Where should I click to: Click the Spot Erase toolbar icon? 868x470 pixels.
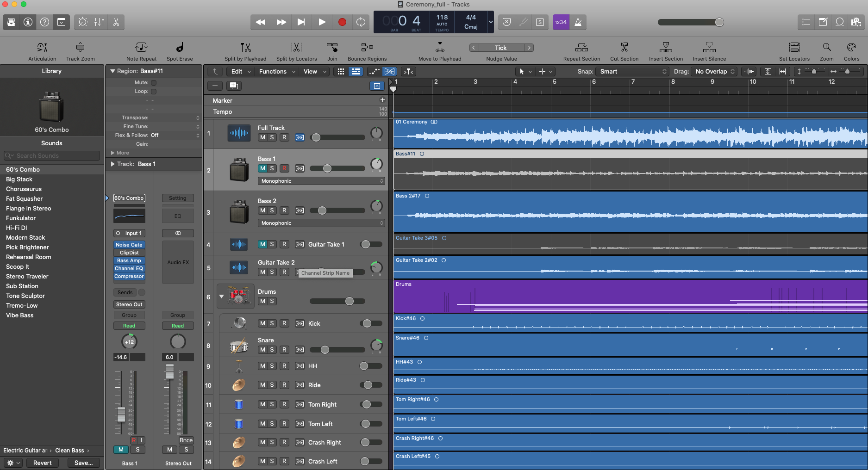(x=180, y=51)
